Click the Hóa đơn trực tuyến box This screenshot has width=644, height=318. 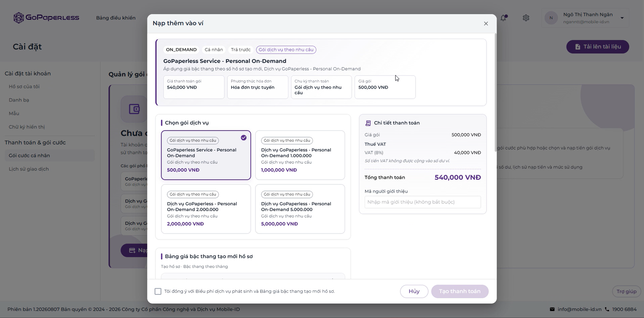click(x=258, y=87)
